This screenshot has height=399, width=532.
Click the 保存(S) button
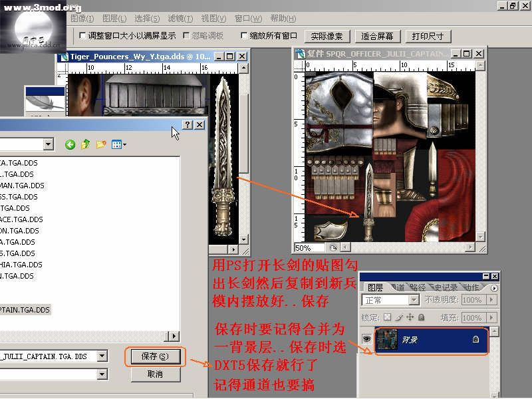point(155,356)
